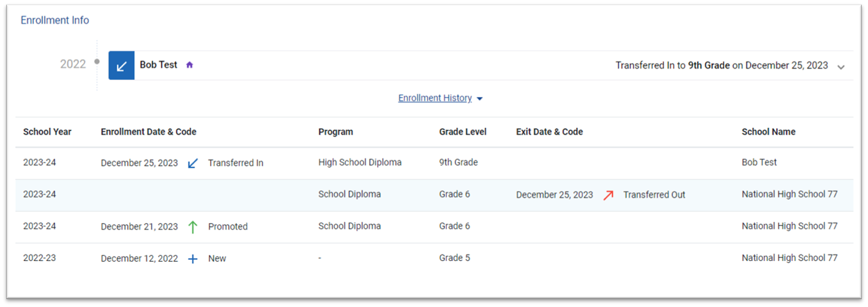Click the blue plus New enrollment icon

click(x=193, y=259)
